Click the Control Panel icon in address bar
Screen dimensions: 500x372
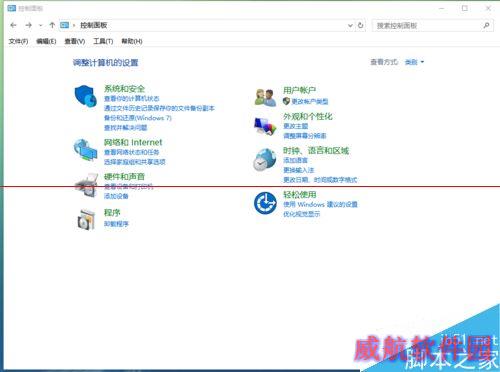pos(64,25)
